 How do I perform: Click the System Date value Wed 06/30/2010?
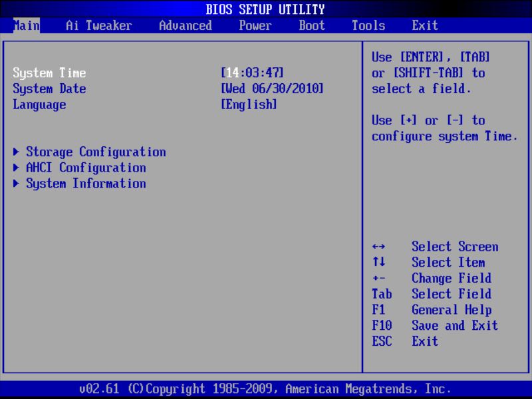point(272,88)
